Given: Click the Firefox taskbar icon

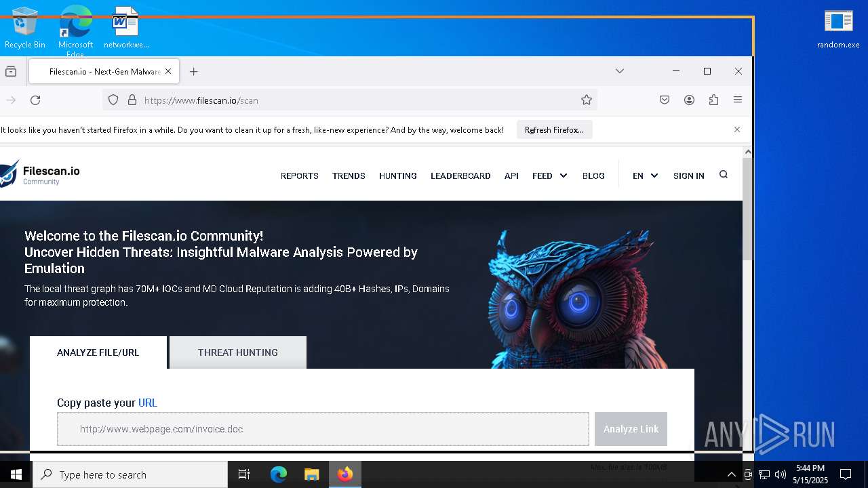Looking at the screenshot, I should 345,474.
